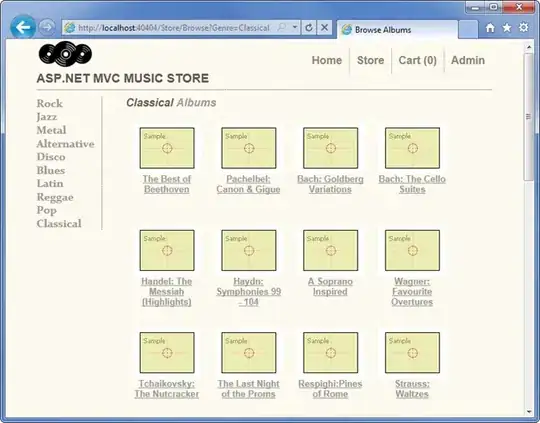Click the address bar URL field
Image resolution: width=540 pixels, height=423 pixels.
[x=174, y=28]
